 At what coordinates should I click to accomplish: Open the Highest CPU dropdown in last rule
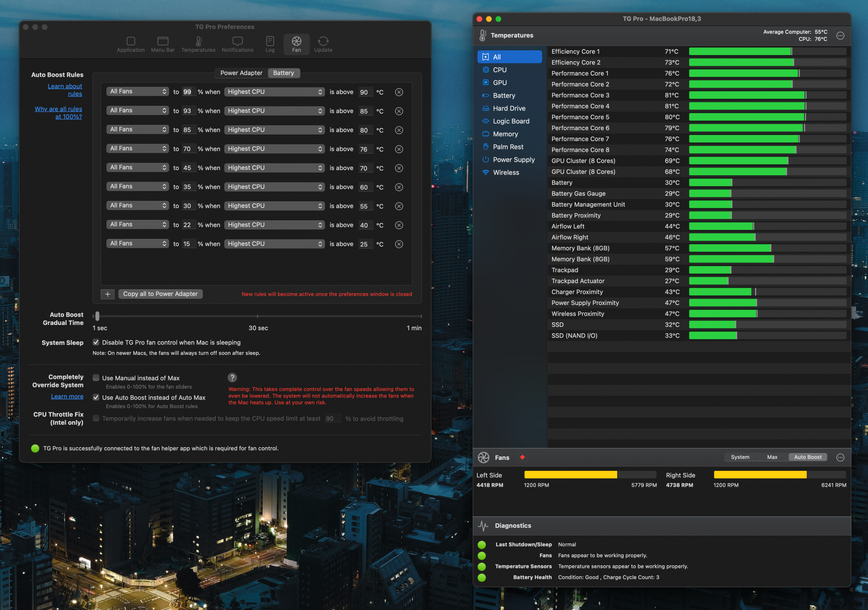[274, 244]
